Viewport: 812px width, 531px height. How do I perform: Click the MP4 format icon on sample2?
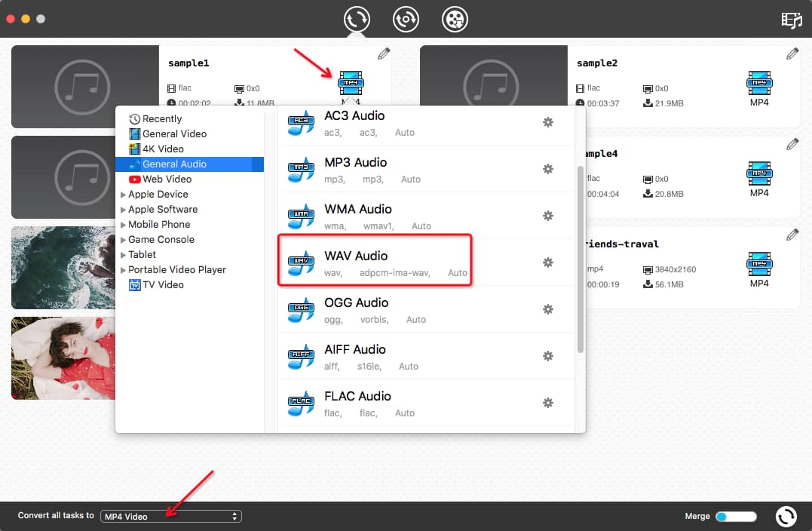[x=759, y=83]
